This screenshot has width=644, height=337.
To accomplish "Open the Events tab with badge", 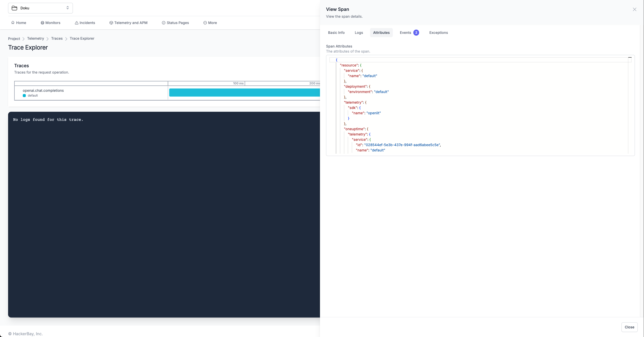I will click(x=409, y=33).
